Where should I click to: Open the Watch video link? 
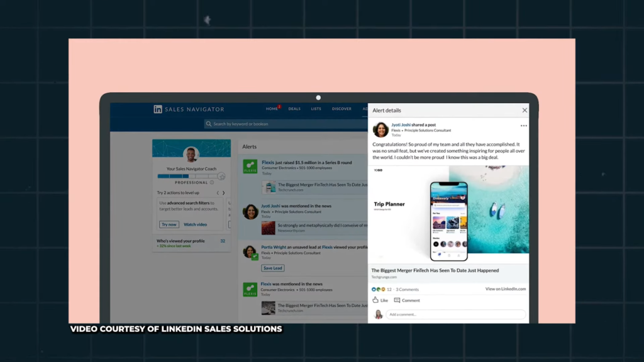point(195,224)
